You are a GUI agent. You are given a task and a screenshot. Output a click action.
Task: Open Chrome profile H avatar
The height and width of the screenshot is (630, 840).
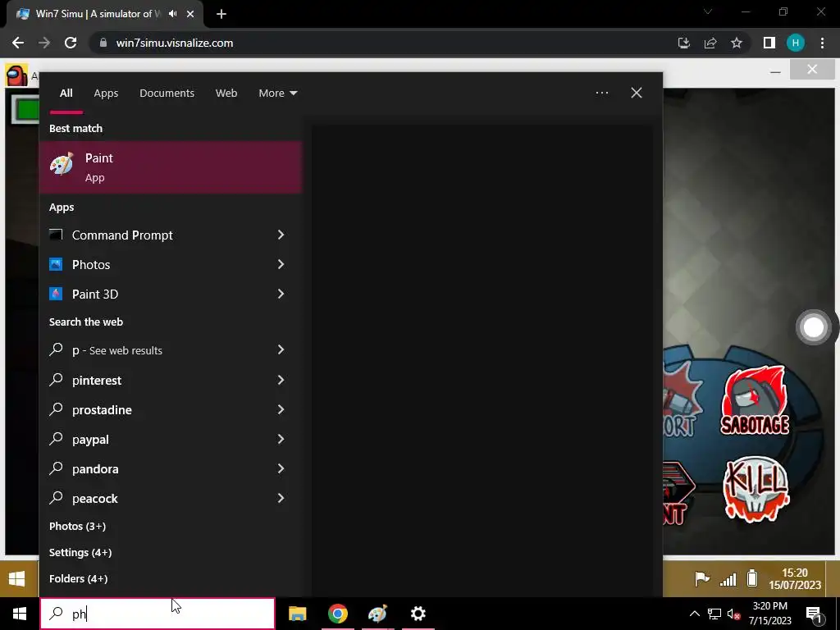tap(796, 43)
